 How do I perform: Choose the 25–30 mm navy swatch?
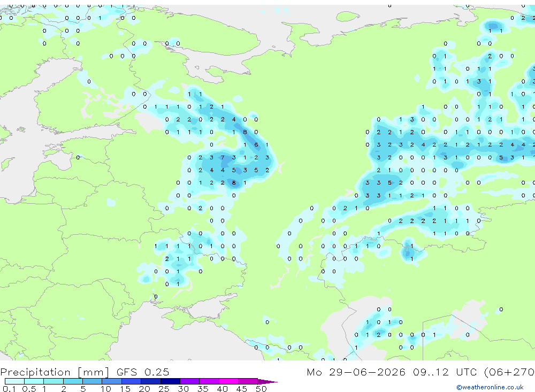tap(170, 381)
